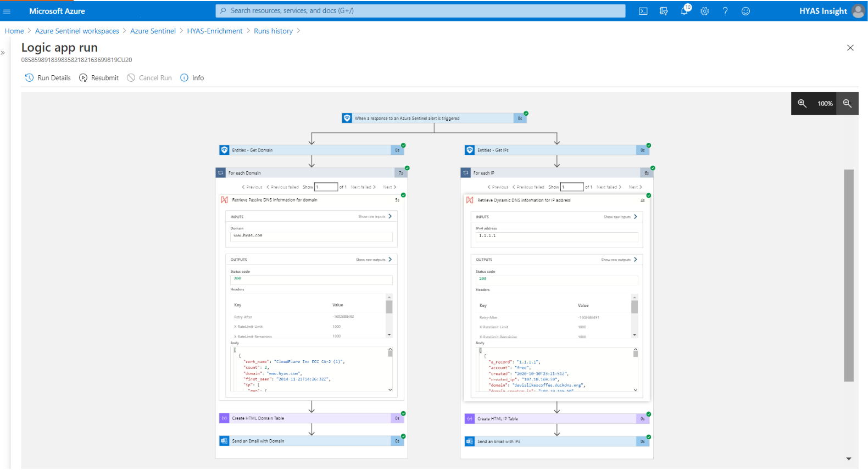Image resolution: width=868 pixels, height=476 pixels.
Task: Show raw inputs for the domain step
Action: pyautogui.click(x=375, y=216)
